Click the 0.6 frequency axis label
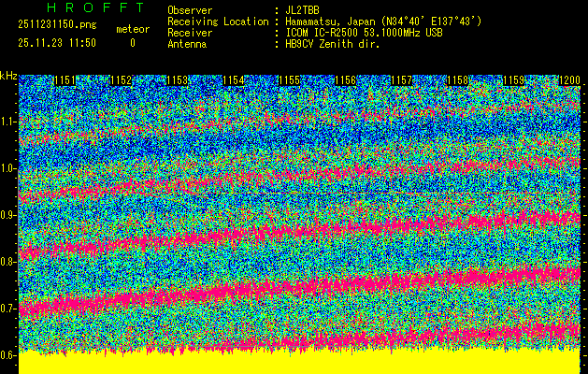The image size is (588, 374). (x=8, y=355)
